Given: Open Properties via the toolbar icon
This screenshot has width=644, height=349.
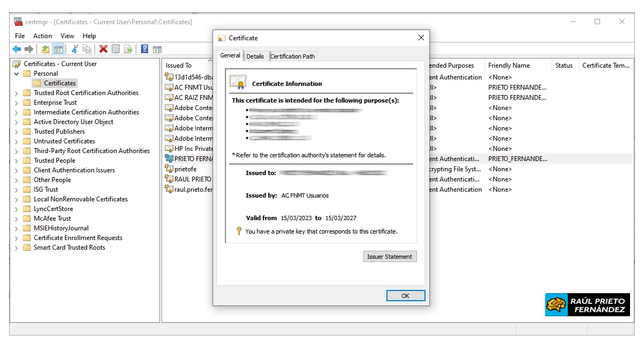Looking at the screenshot, I should click(x=115, y=49).
